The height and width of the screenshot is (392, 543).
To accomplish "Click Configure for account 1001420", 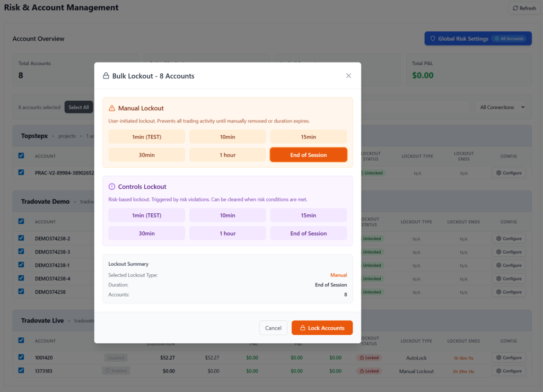I will [509, 358].
